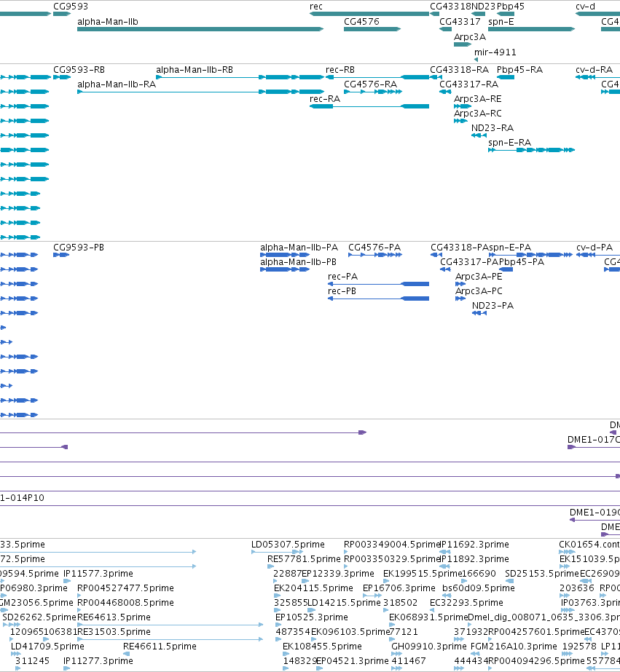Click the Pbp45-PA protein label
This screenshot has width=620, height=672.
[x=522, y=262]
